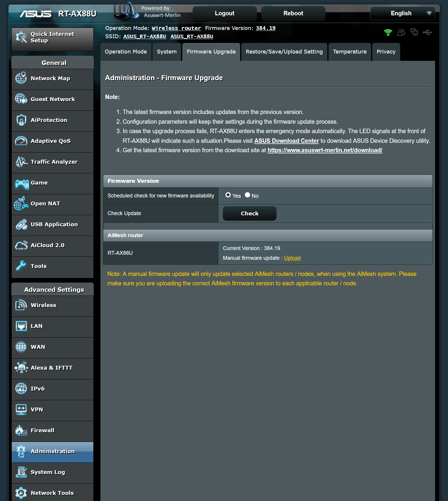Switch to the System tab
The height and width of the screenshot is (501, 448).
[x=167, y=52]
